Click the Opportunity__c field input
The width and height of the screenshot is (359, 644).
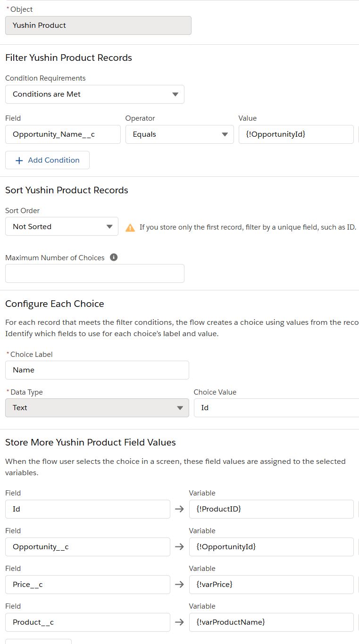coord(87,547)
